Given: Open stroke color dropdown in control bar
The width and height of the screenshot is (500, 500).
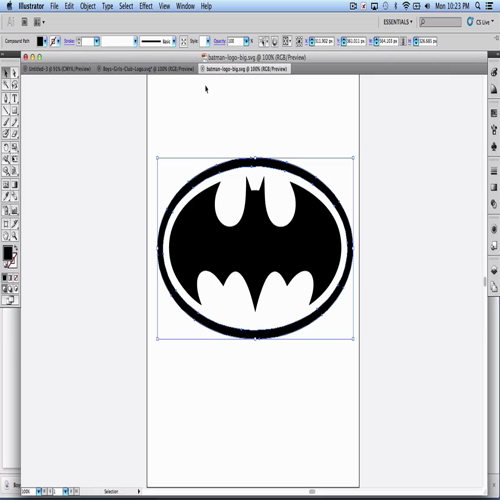Looking at the screenshot, I should 58,41.
